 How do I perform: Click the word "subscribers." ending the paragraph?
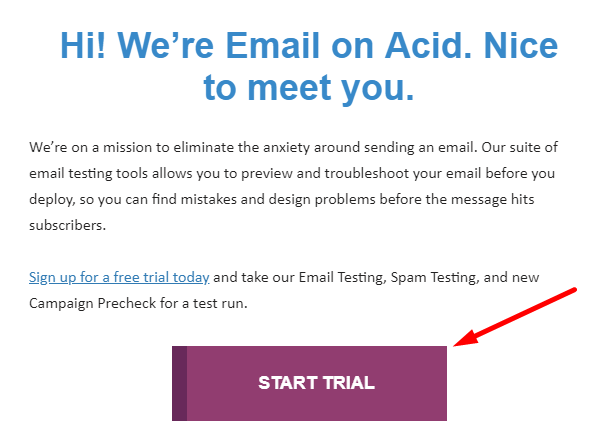(x=67, y=225)
